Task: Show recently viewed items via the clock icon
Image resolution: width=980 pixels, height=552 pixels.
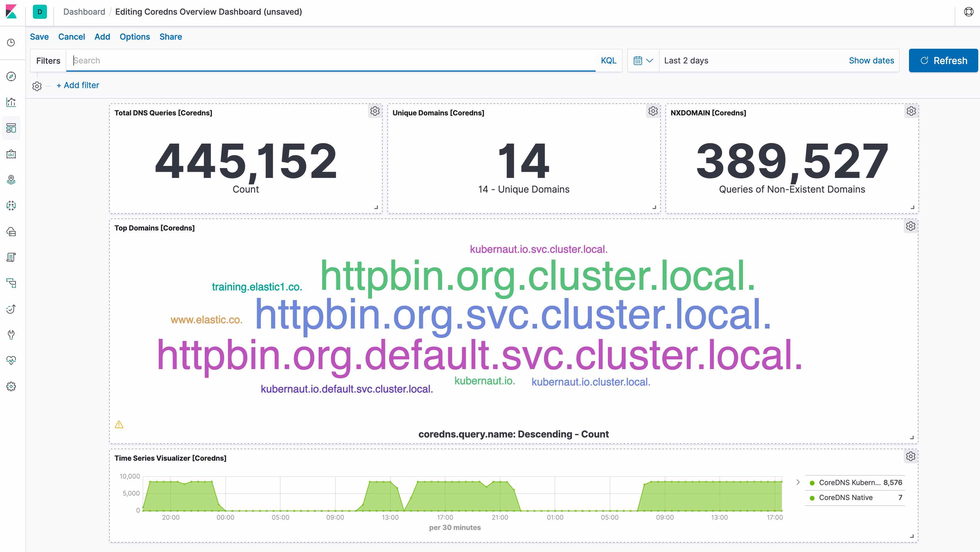Action: (11, 42)
